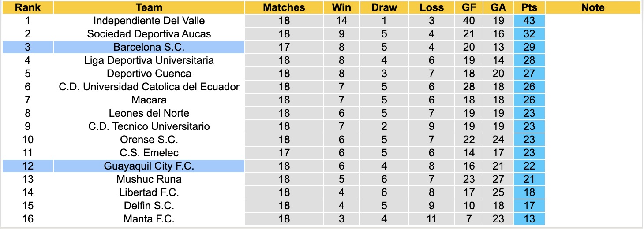
Task: Click Mushuc Runa team name
Action: (149, 179)
